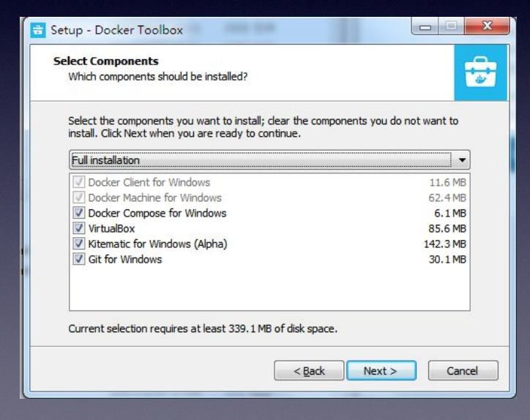Open the Full installation dropdown arrow

462,160
